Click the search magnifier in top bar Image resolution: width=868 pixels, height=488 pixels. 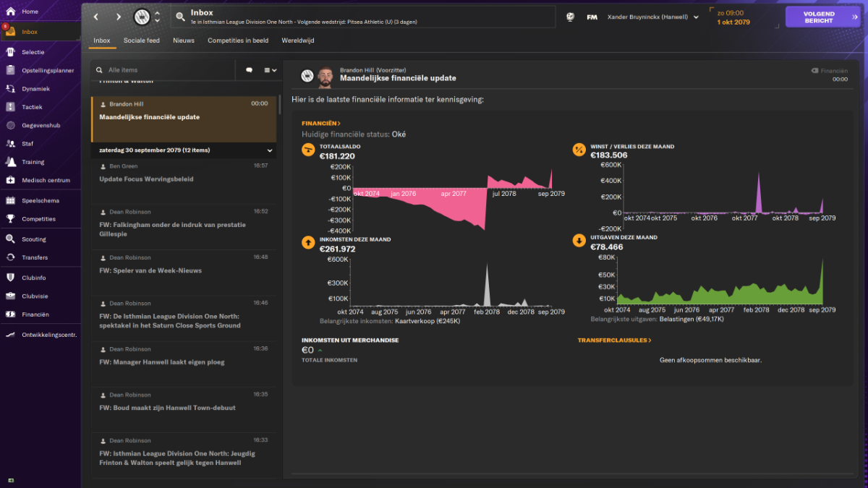point(180,17)
